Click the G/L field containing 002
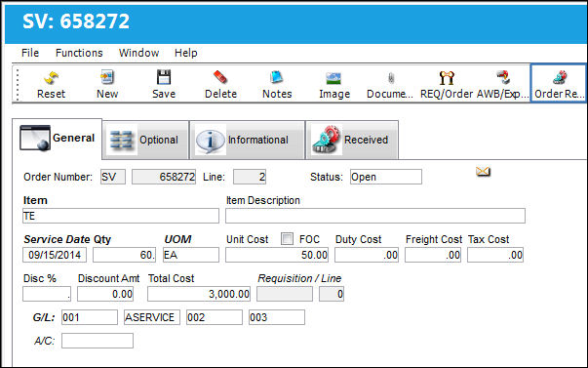588x368 pixels. (x=215, y=317)
